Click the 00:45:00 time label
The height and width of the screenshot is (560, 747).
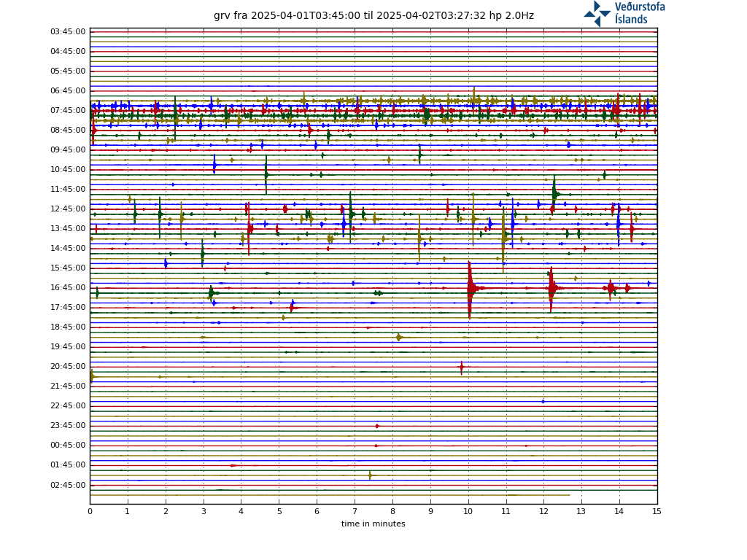pyautogui.click(x=68, y=446)
